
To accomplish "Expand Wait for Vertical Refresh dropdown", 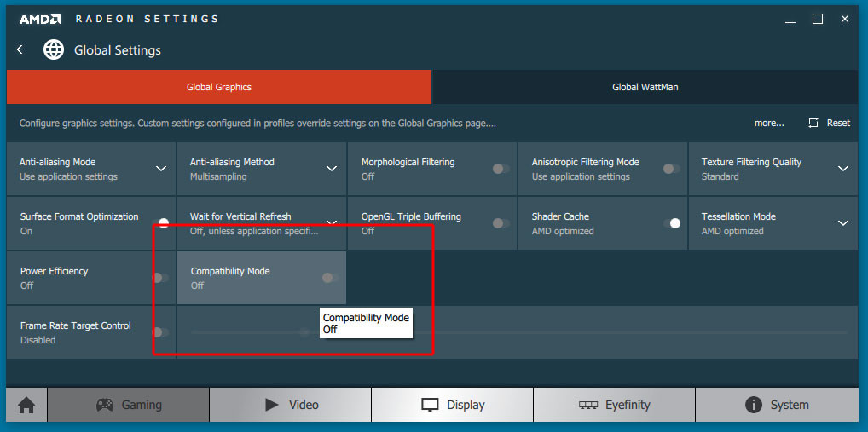I will coord(332,223).
